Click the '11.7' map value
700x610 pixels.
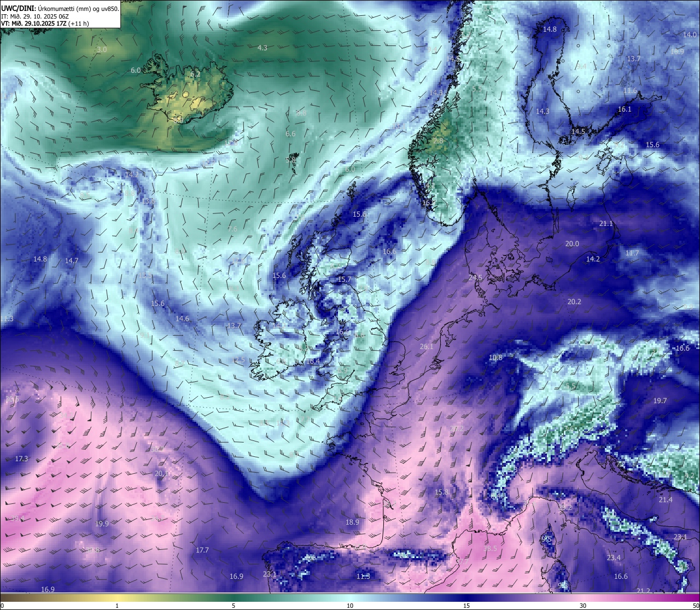(x=632, y=253)
